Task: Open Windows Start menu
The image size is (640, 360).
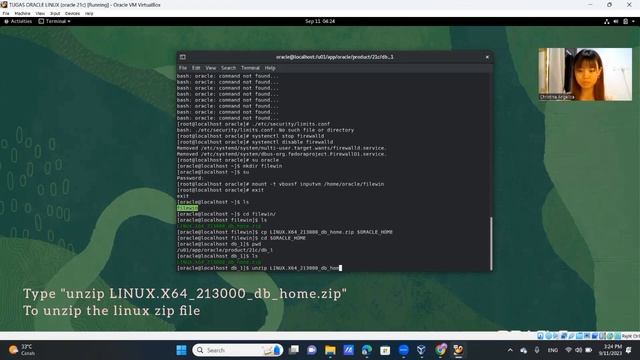Action: pyautogui.click(x=181, y=350)
